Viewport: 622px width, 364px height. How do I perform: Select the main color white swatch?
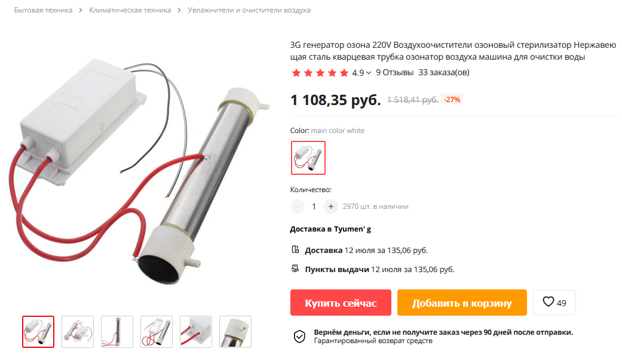tap(308, 158)
